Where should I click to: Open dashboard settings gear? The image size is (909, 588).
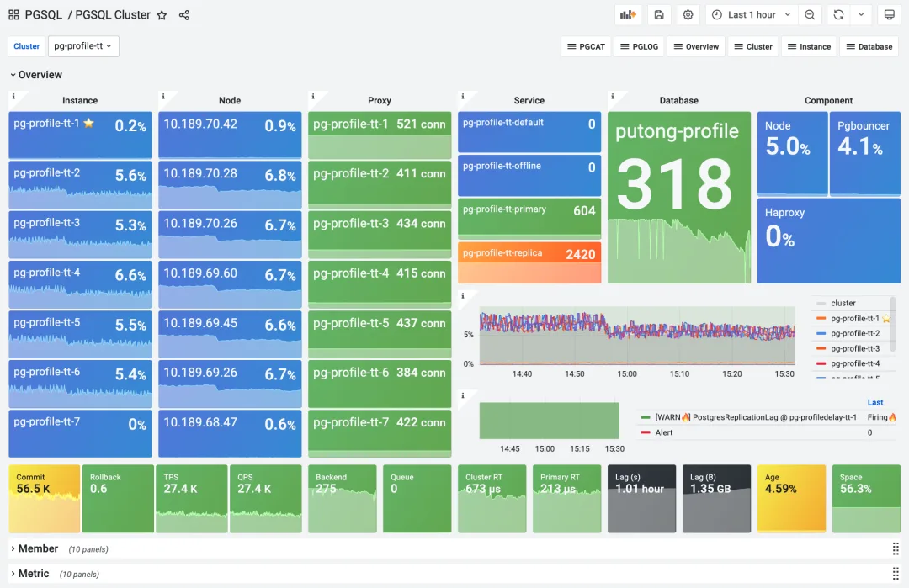tap(688, 15)
